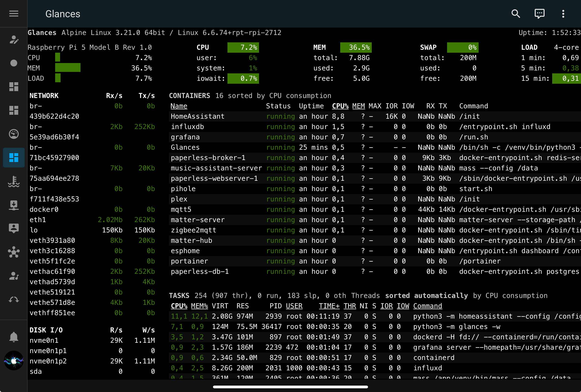Click the search magnifier icon
Viewport: 581px width, 392px height.
[x=516, y=14]
